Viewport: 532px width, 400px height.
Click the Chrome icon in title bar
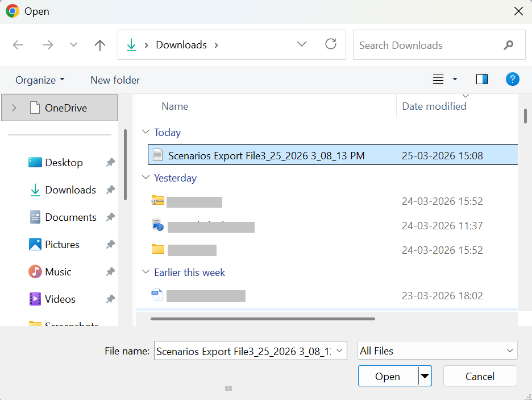pos(12,11)
